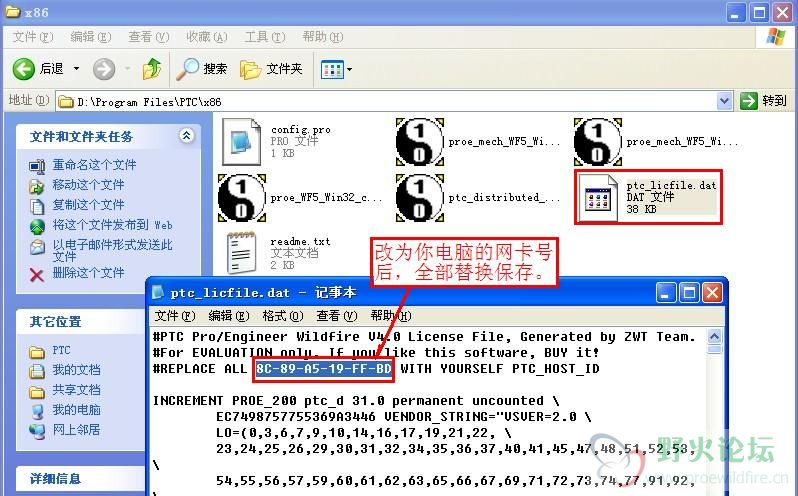
Task: Click Notepad title bar document icon
Action: tap(158, 292)
